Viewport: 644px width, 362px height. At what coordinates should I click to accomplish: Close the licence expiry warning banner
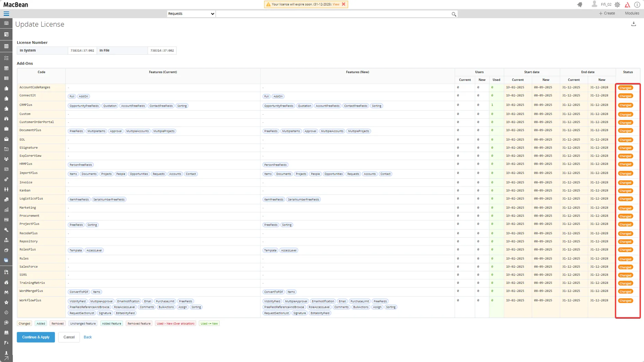tap(344, 4)
